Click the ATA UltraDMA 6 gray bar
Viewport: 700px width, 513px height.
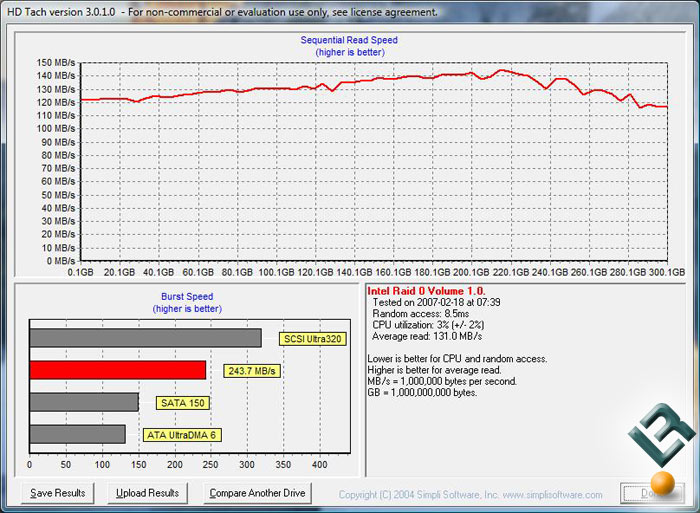(77, 434)
